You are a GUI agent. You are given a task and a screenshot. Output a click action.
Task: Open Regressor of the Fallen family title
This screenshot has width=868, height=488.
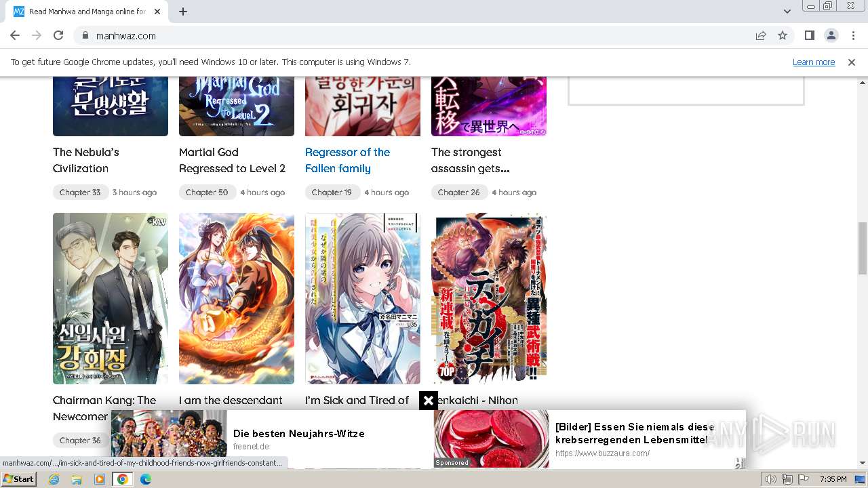[347, 160]
